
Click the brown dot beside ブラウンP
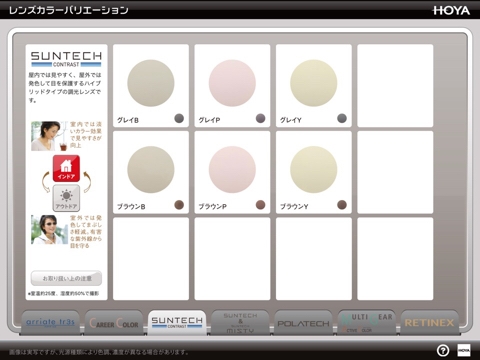point(260,205)
